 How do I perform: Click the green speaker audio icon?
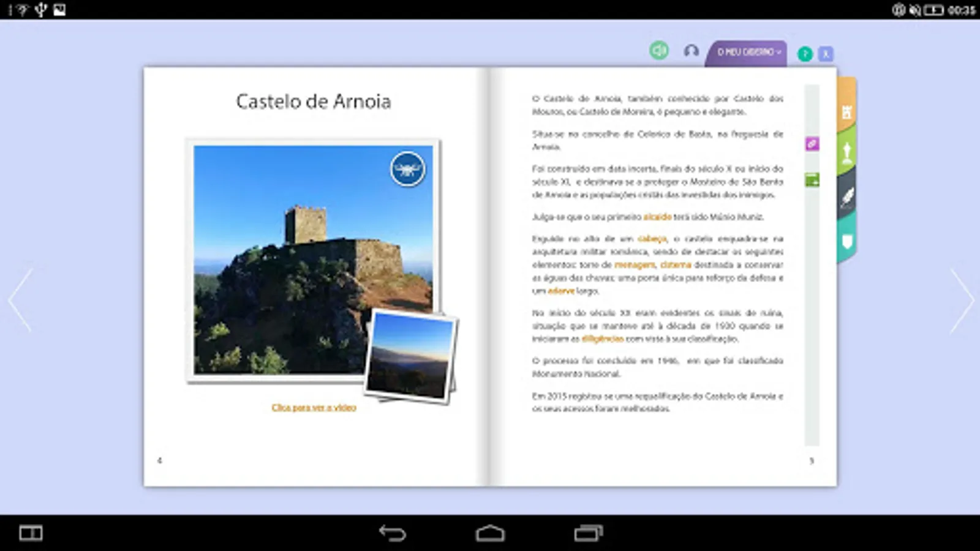[x=659, y=50]
